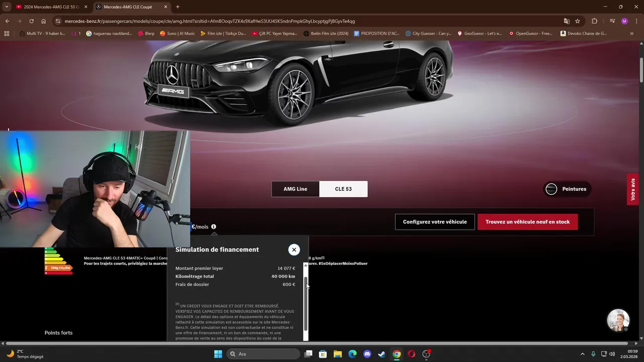The image size is (644, 362).
Task: Open OBS Studio from taskbar
Action: click(426, 354)
